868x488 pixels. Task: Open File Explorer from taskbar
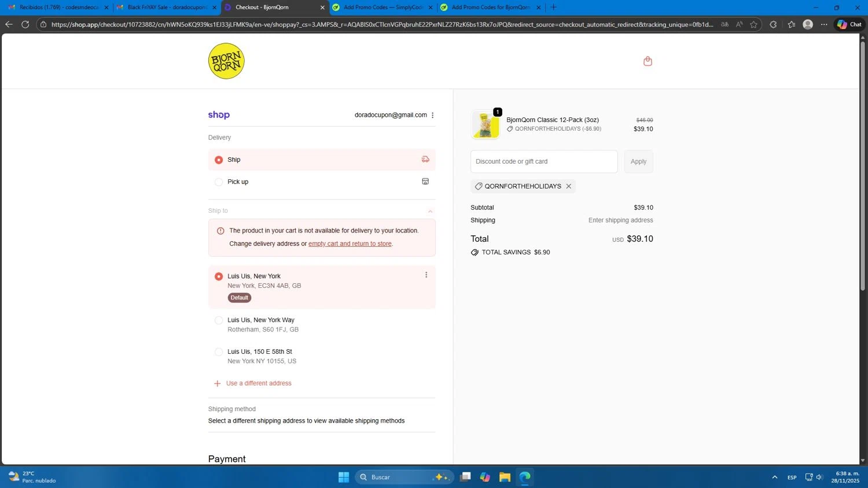[x=505, y=477]
